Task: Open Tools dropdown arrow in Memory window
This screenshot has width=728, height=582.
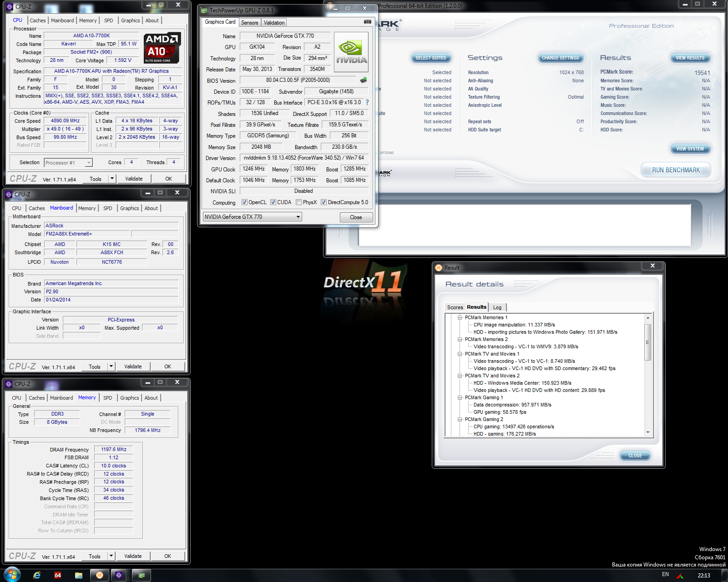Action: [x=111, y=556]
